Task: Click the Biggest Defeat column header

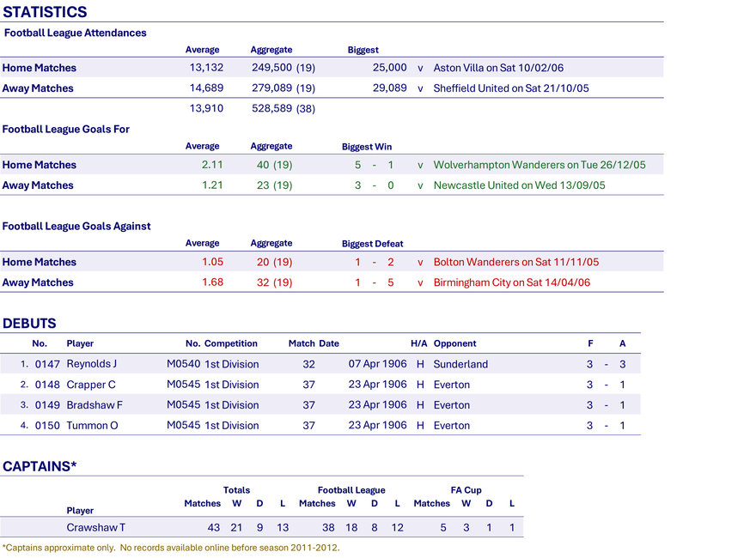Action: 372,244
